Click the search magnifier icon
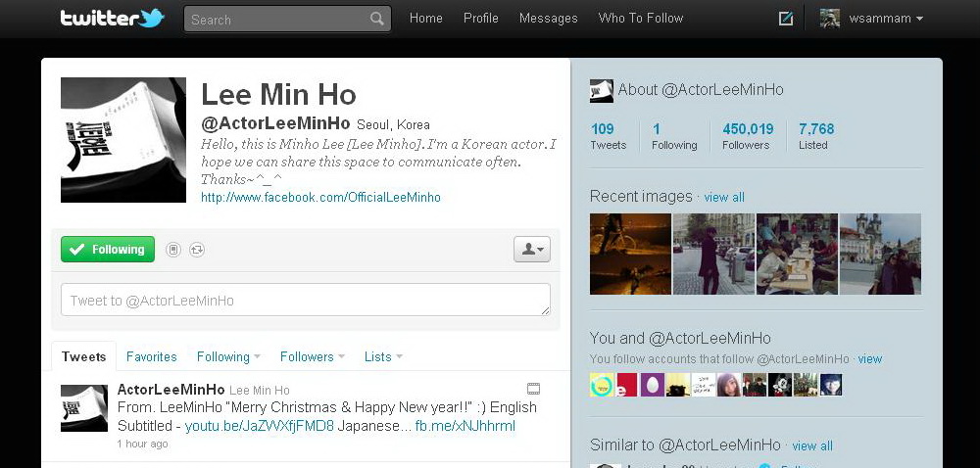980x468 pixels. pyautogui.click(x=377, y=19)
